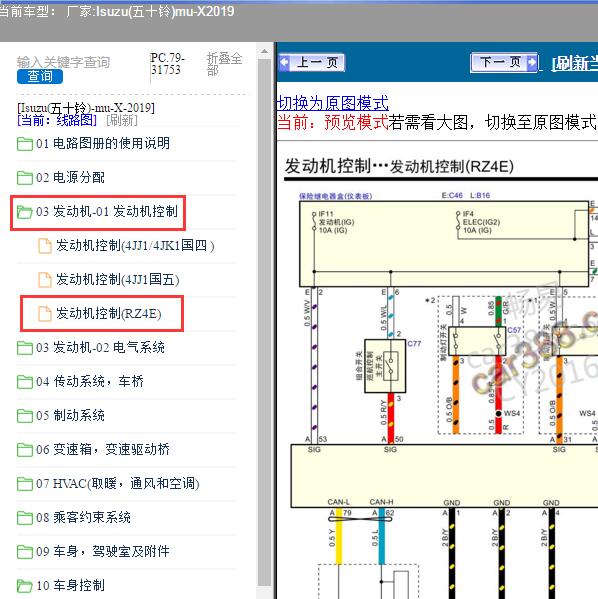This screenshot has height=599, width=598.
Task: Expand 05 制动系统 item
Action: point(70,415)
